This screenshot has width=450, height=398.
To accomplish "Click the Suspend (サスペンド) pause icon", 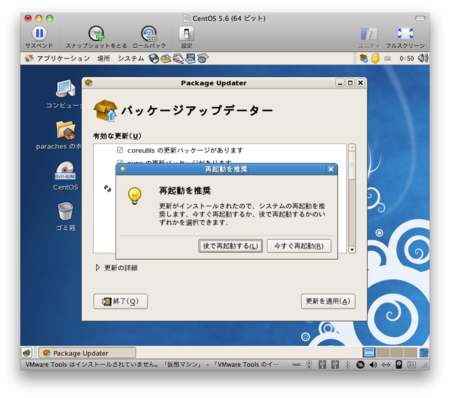I will pyautogui.click(x=39, y=33).
